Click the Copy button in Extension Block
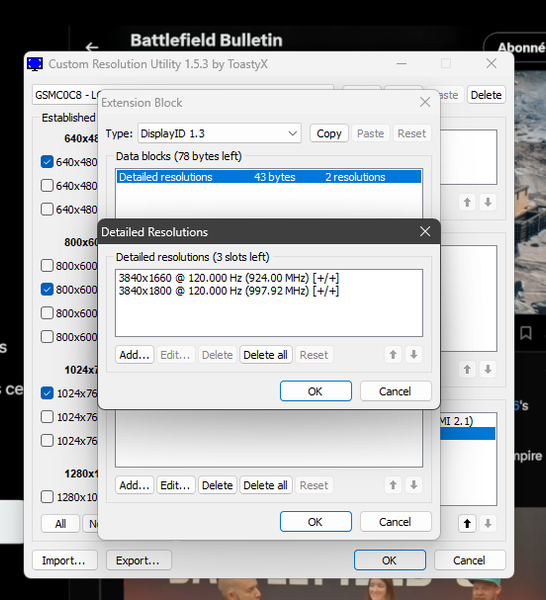Viewport: 546px width, 600px height. point(329,133)
